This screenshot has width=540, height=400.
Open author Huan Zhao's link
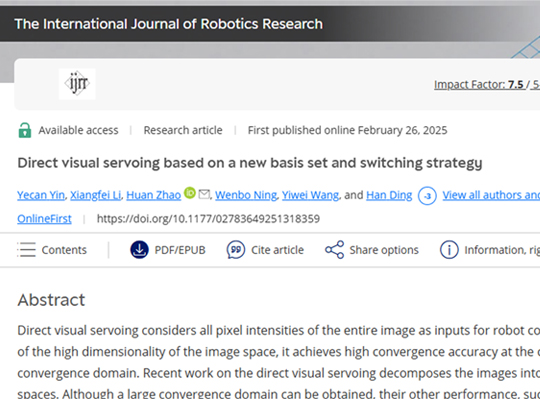(154, 195)
